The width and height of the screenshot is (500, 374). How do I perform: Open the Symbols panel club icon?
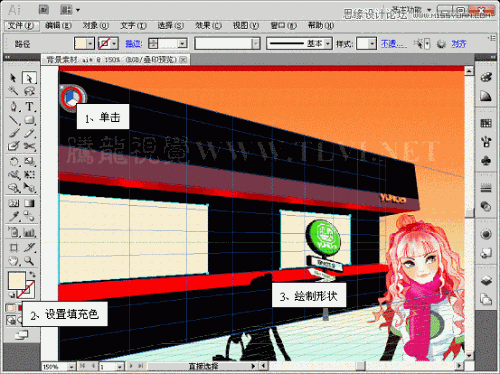click(486, 161)
